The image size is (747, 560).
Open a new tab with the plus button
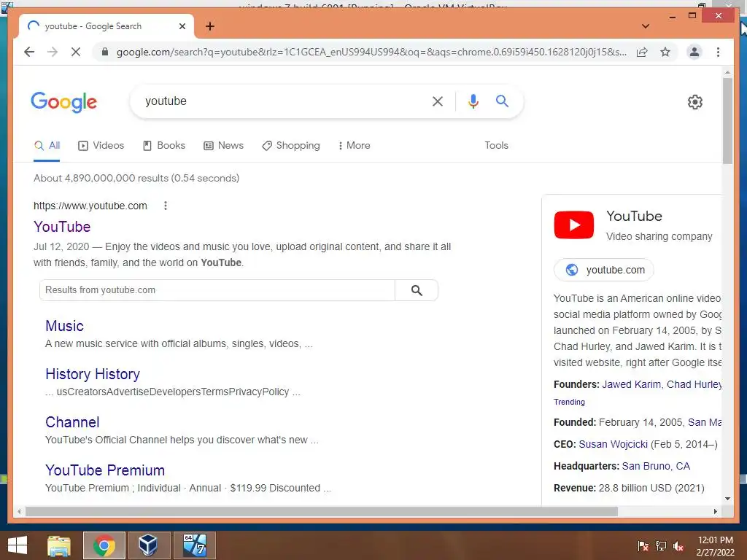[210, 26]
